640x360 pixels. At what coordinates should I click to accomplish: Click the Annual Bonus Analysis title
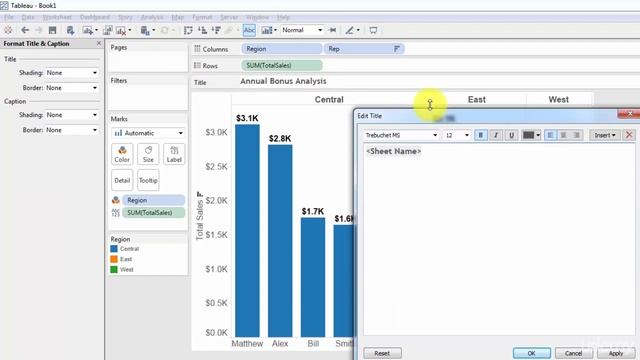tap(283, 81)
